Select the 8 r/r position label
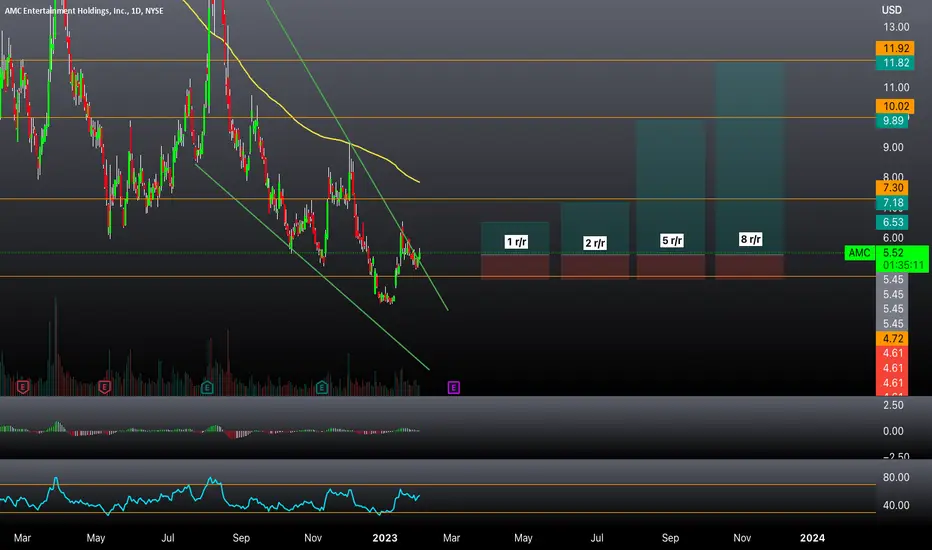The width and height of the screenshot is (932, 550). point(751,240)
